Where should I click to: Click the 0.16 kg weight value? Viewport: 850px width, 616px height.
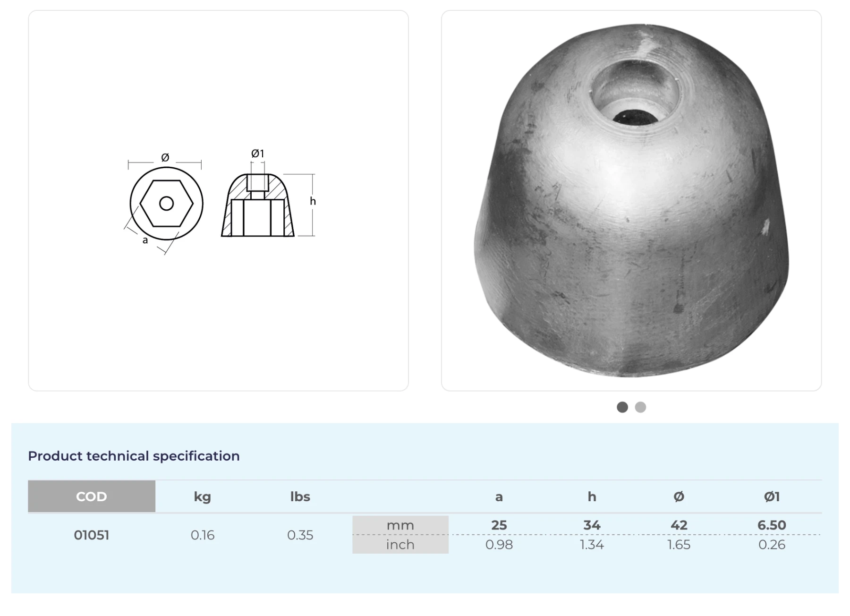202,535
